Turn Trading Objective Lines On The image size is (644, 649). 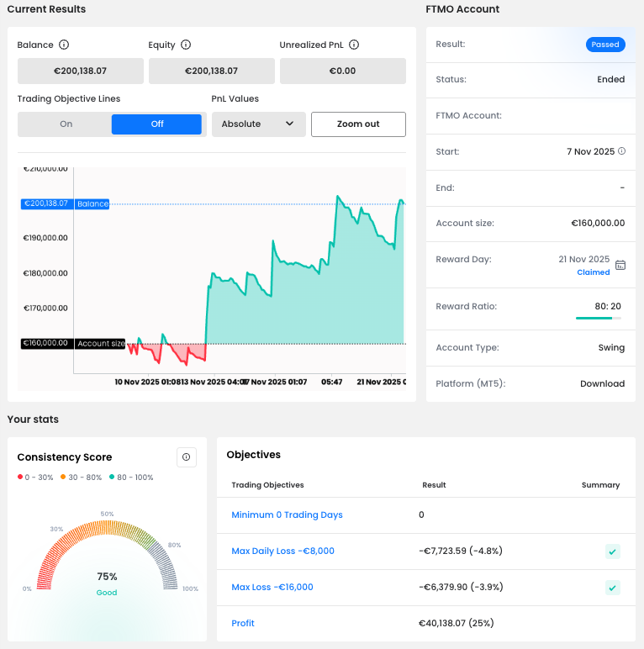pos(66,124)
